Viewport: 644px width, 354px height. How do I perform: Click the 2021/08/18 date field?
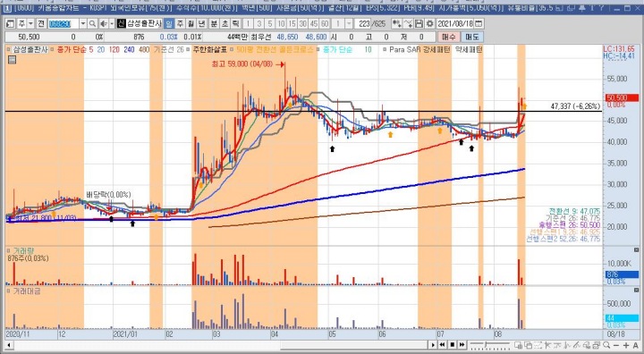coord(455,24)
